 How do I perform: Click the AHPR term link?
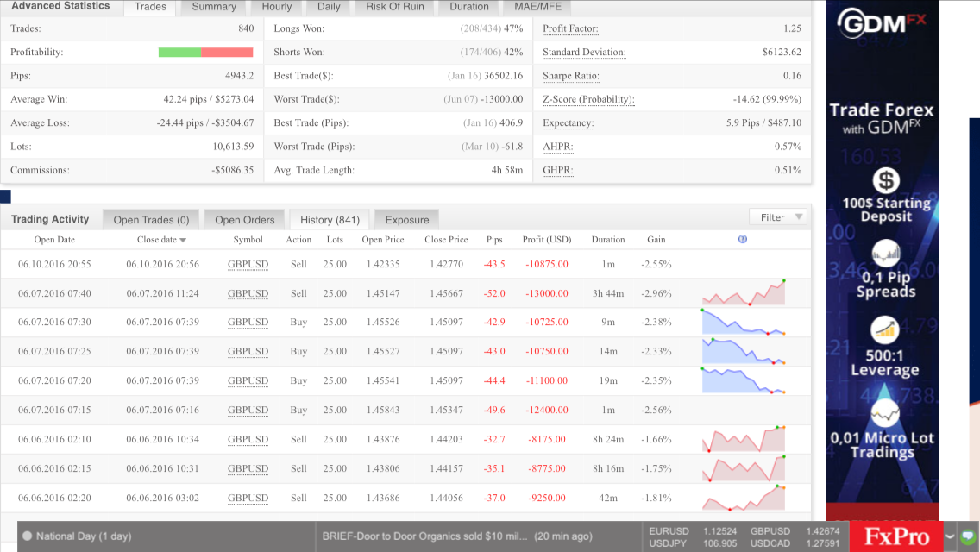557,147
